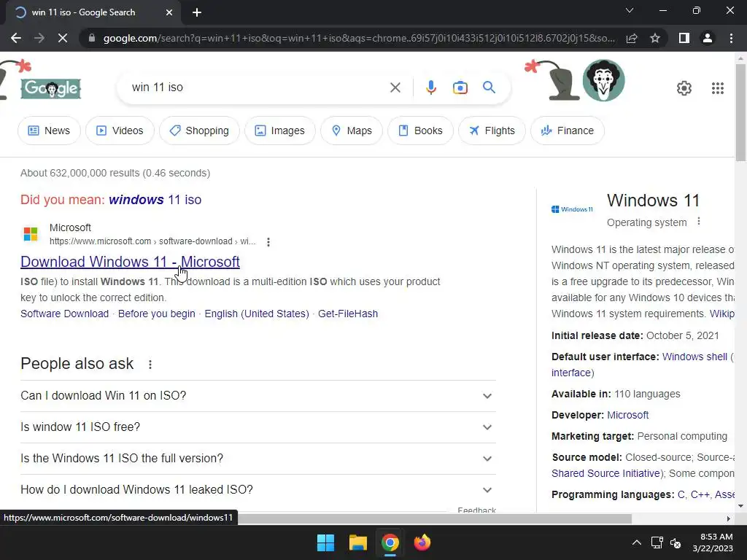The image size is (747, 560).
Task: Click the address bar URL
Action: pyautogui.click(x=359, y=38)
